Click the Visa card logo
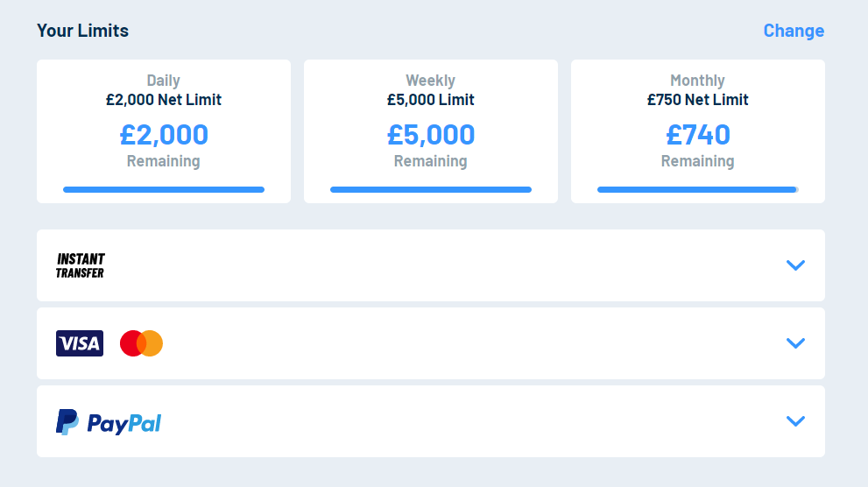 80,343
